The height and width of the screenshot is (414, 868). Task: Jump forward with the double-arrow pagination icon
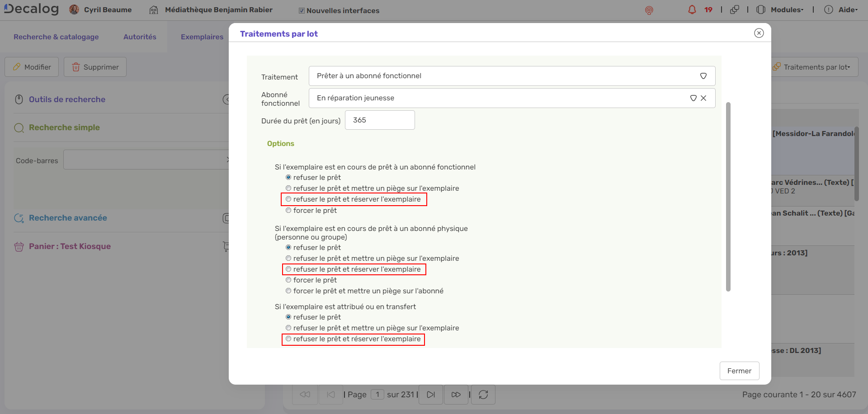[456, 394]
